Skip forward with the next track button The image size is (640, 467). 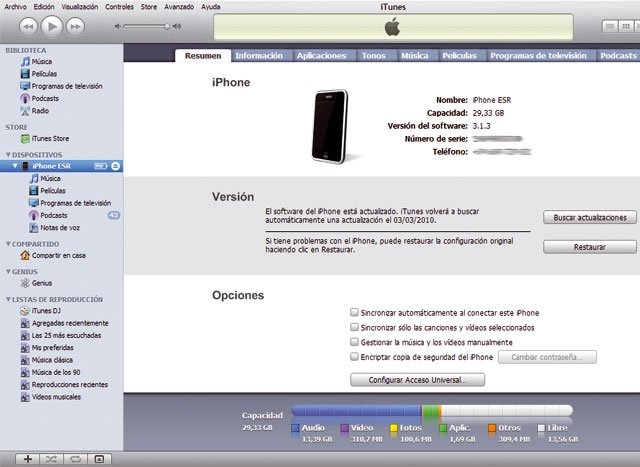76,27
